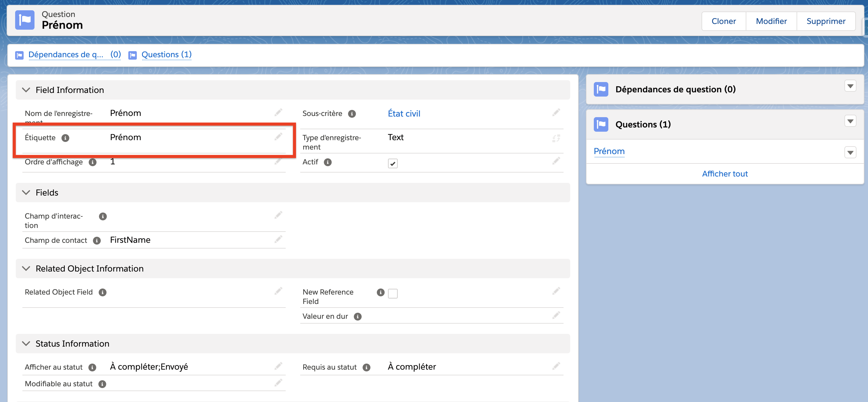Open the dropdown arrow for the Prénom row
Viewport: 868px width, 402px height.
tap(850, 153)
